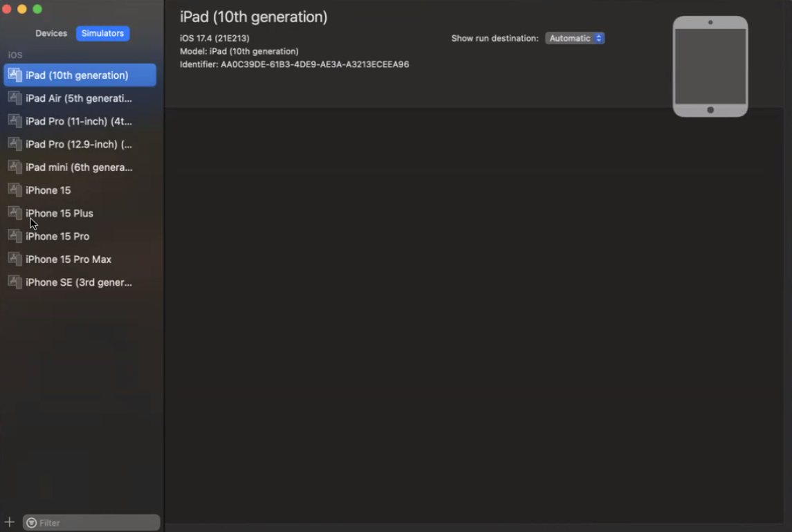Image resolution: width=792 pixels, height=532 pixels.
Task: Minimize the window with yellow button
Action: tap(21, 9)
